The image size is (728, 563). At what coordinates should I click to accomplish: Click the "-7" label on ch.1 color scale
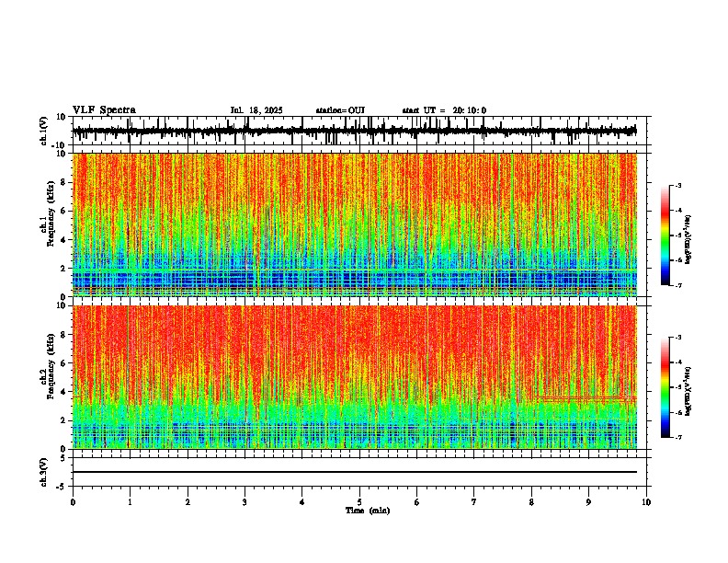(x=677, y=286)
